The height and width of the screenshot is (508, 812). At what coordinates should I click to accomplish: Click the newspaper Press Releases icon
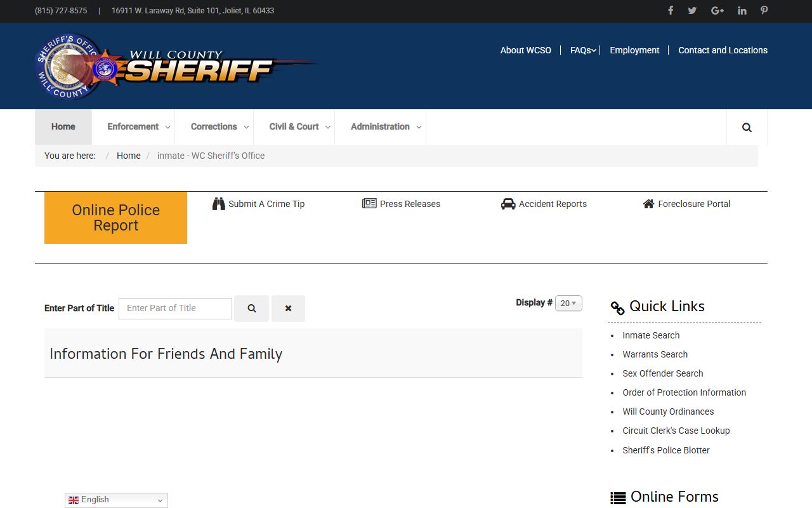point(369,204)
